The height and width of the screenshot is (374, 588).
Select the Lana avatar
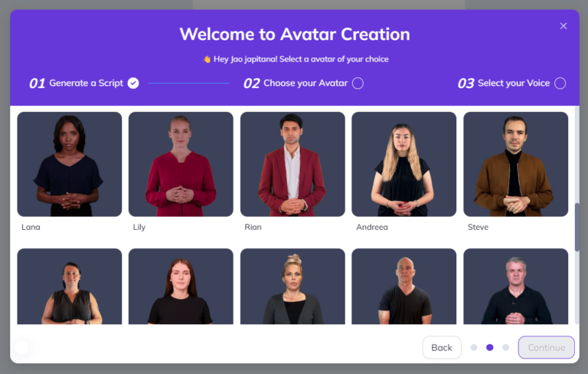pos(70,164)
